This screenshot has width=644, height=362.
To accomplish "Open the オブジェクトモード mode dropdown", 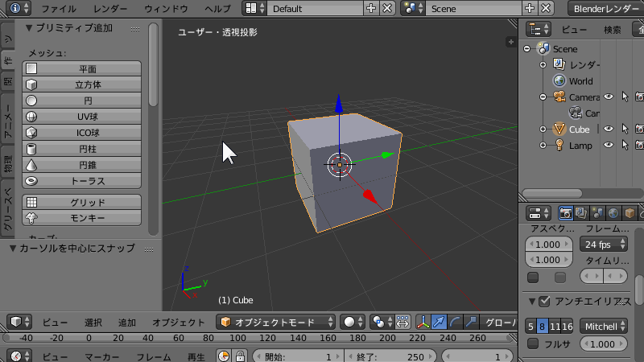I will pos(278,322).
